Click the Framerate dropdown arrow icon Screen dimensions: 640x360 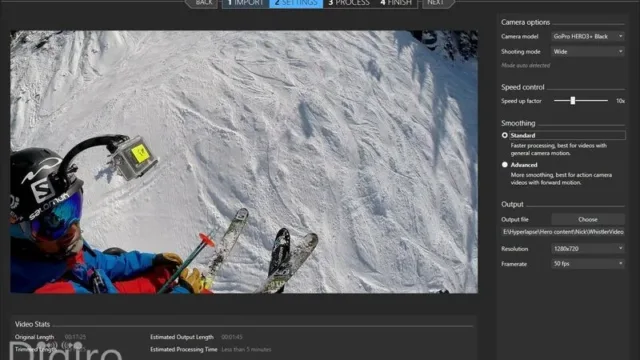coord(620,264)
